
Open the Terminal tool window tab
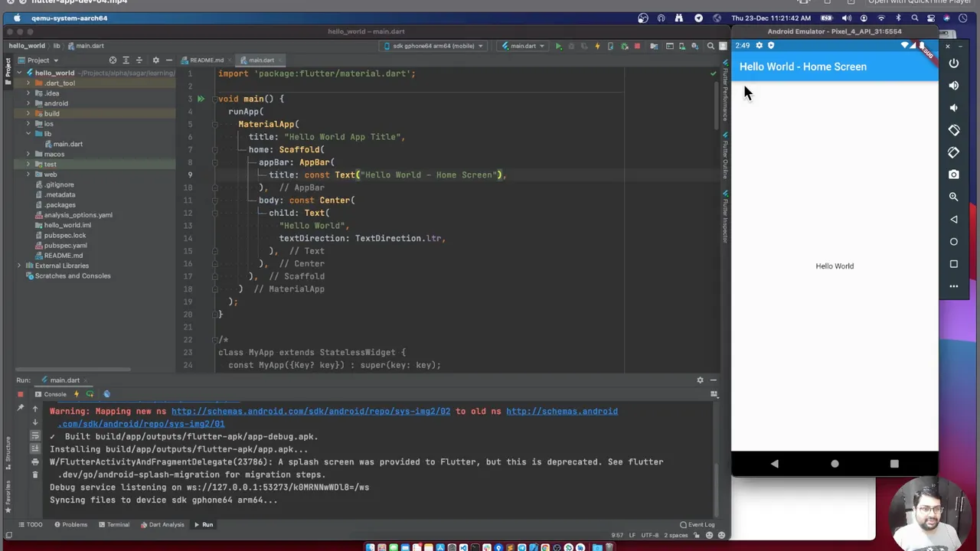113,525
